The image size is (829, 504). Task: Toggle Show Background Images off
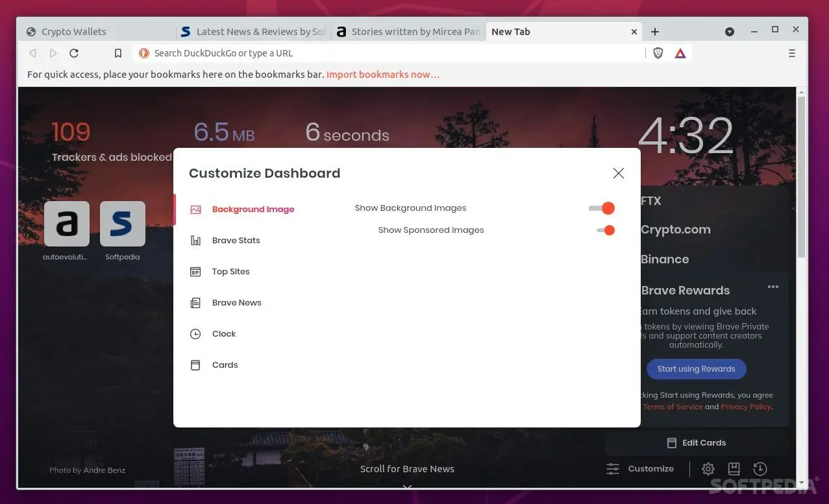[x=602, y=208]
